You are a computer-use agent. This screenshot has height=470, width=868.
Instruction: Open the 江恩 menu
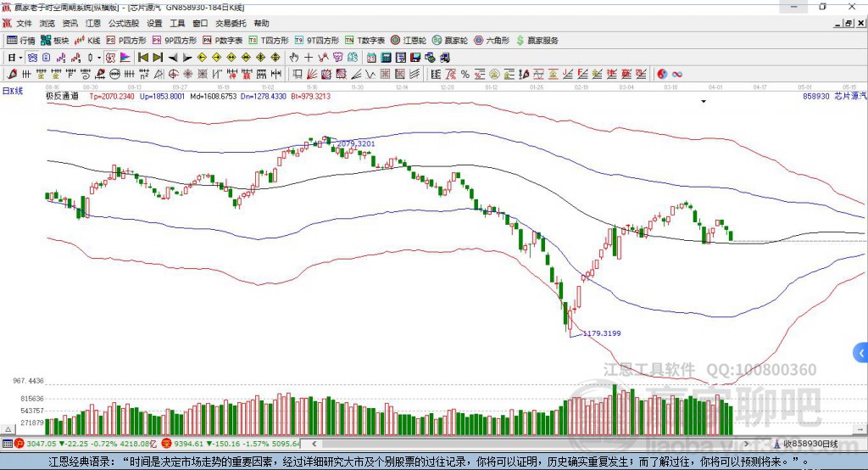point(93,23)
